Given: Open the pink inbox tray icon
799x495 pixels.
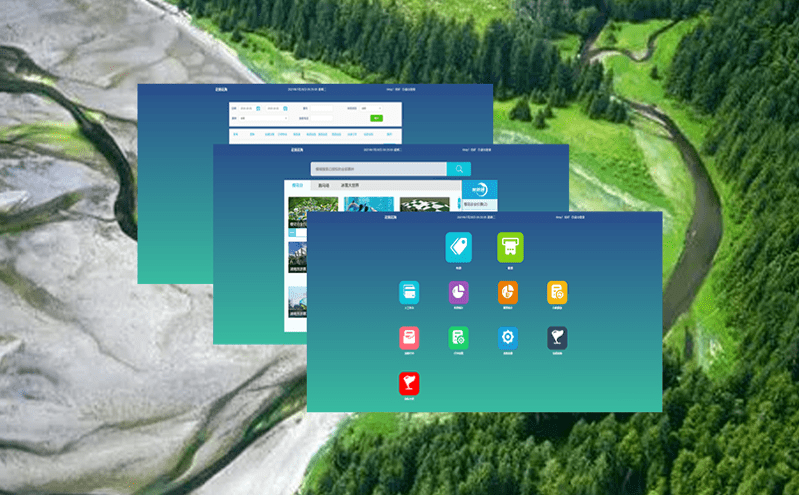Looking at the screenshot, I should click(409, 338).
